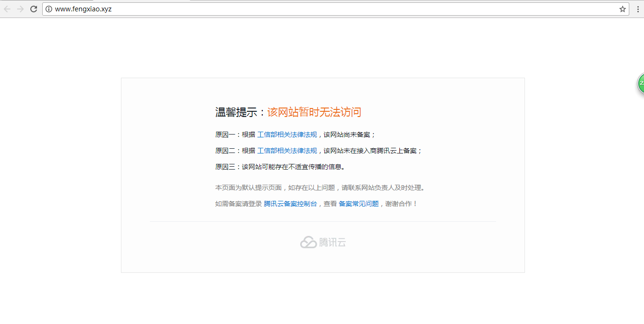
Task: Open 备案常见问题 link
Action: coord(359,204)
